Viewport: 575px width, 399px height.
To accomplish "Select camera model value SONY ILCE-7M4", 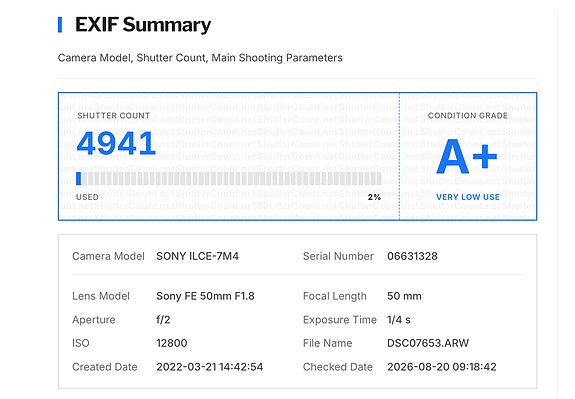I will 197,256.
